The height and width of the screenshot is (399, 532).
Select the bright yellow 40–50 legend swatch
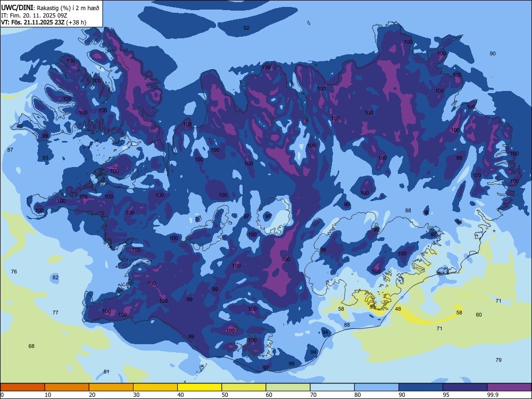pyautogui.click(x=199, y=387)
